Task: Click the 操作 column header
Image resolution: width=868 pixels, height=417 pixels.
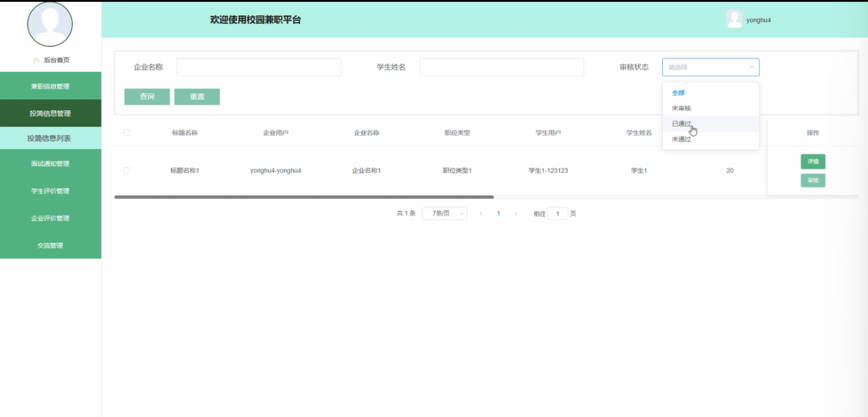Action: pyautogui.click(x=813, y=133)
